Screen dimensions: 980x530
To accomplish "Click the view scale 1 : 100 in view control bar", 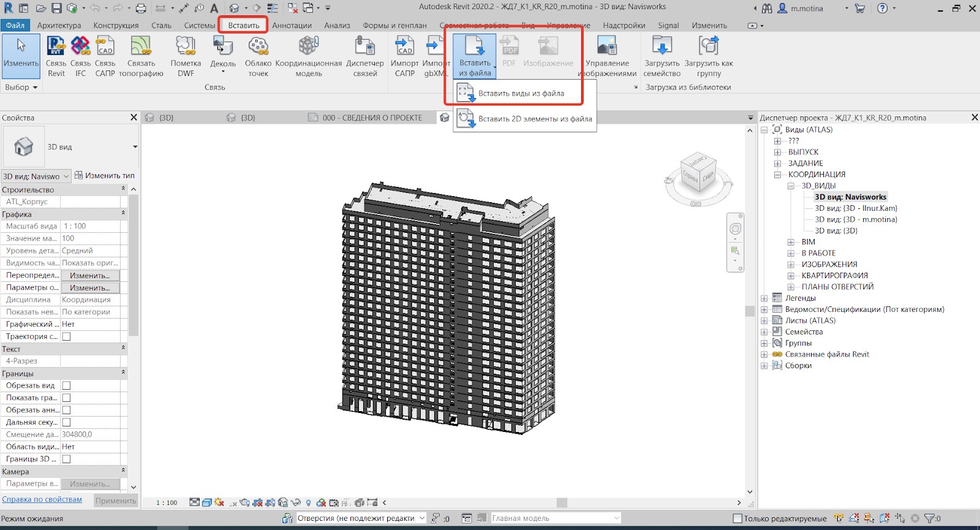I will (167, 502).
